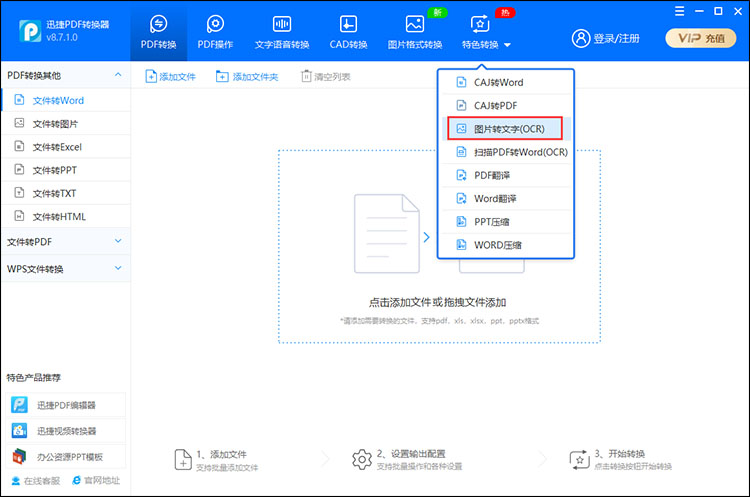Click the 清空列表 trash button
The image size is (750, 497).
point(326,77)
